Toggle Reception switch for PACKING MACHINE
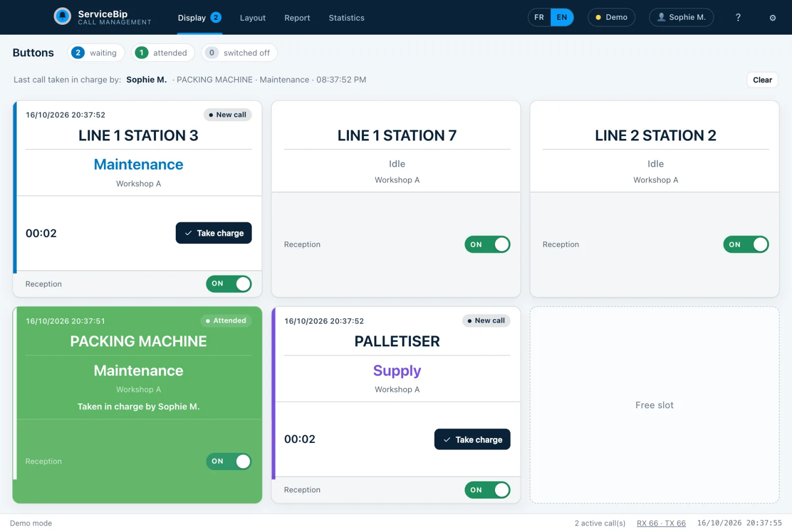The height and width of the screenshot is (532, 792). [x=229, y=461]
